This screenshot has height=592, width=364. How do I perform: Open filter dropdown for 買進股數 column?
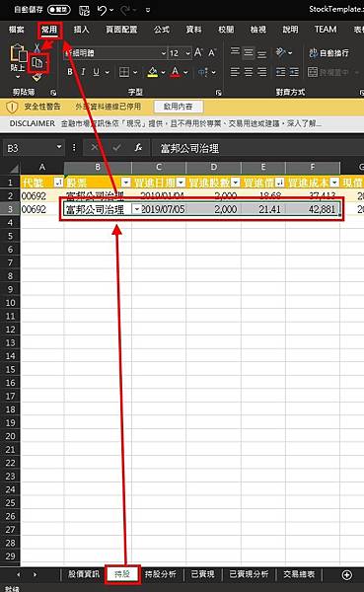[x=236, y=183]
